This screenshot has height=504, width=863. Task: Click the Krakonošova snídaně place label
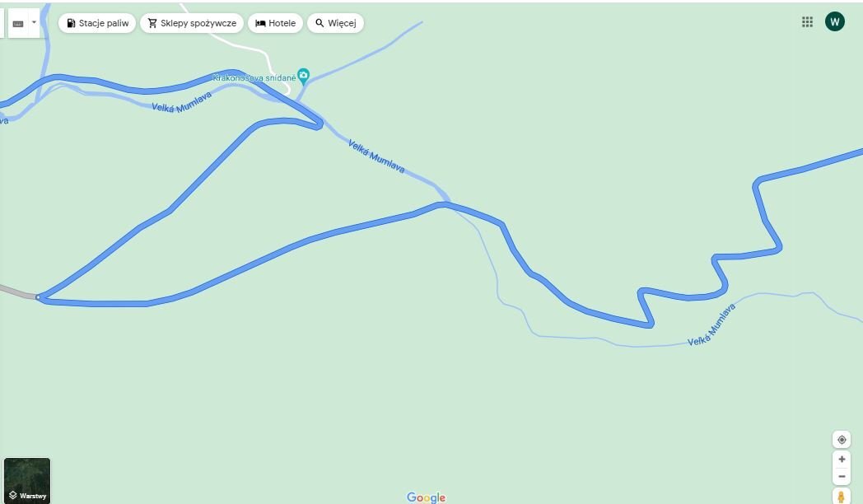254,78
